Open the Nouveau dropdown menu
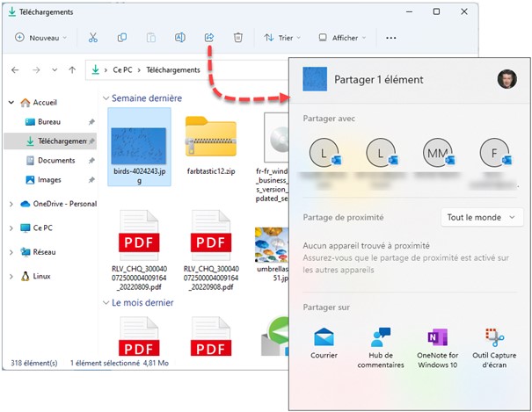 pyautogui.click(x=41, y=38)
